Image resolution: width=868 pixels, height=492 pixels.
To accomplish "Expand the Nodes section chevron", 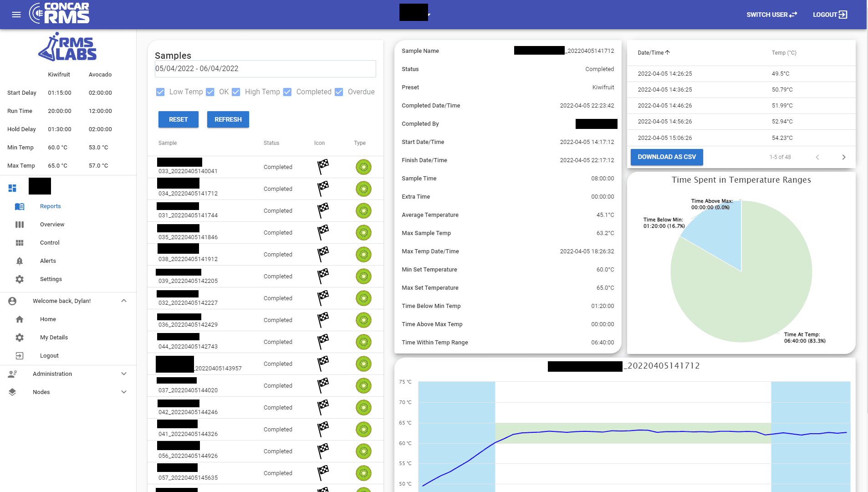I will point(124,392).
